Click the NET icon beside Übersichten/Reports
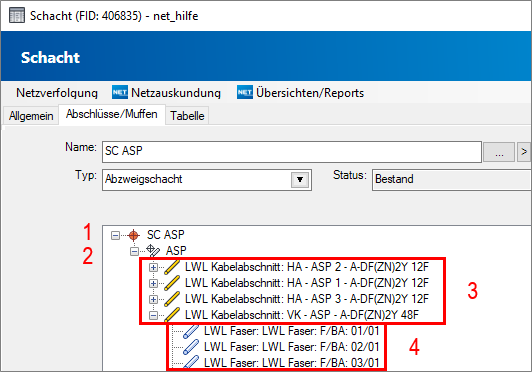This screenshot has height=372, width=532. click(x=245, y=92)
